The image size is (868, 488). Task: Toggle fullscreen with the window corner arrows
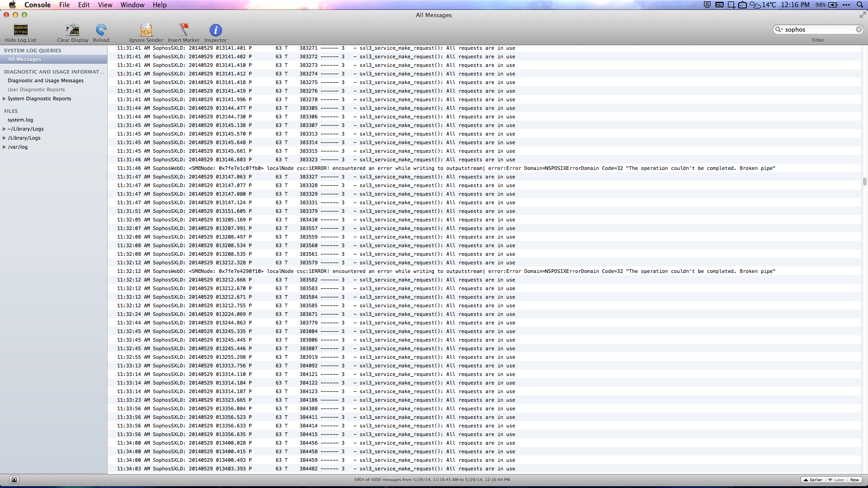point(863,15)
